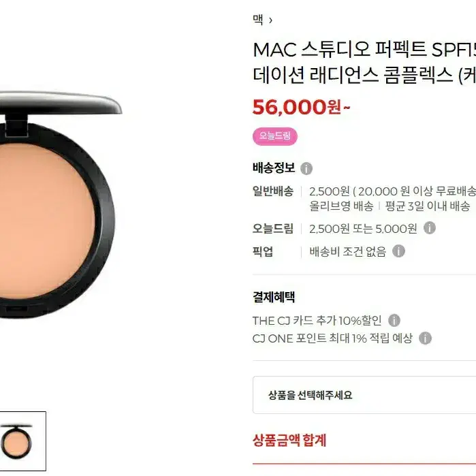Click the 결제혜택 section heading
This screenshot has width=476, height=476.
pyautogui.click(x=274, y=297)
